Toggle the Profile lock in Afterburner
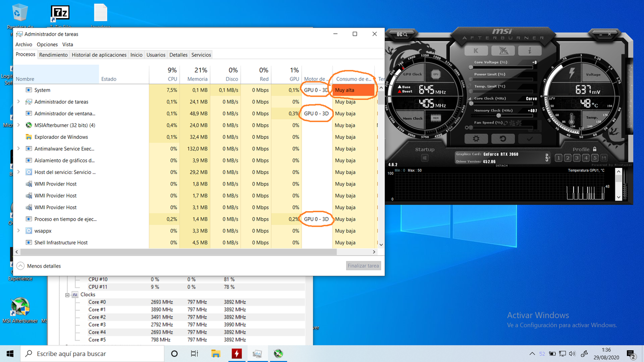Viewport: 644px width, 362px height. click(595, 149)
